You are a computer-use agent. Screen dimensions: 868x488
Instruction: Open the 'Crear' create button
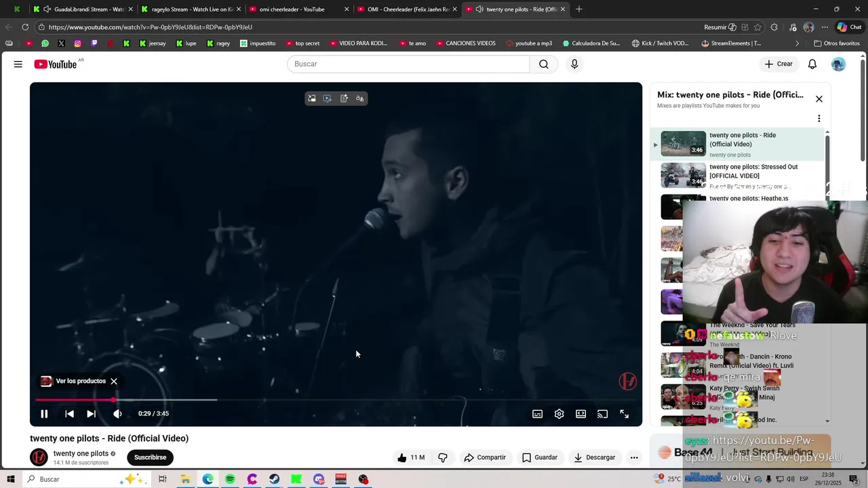778,64
